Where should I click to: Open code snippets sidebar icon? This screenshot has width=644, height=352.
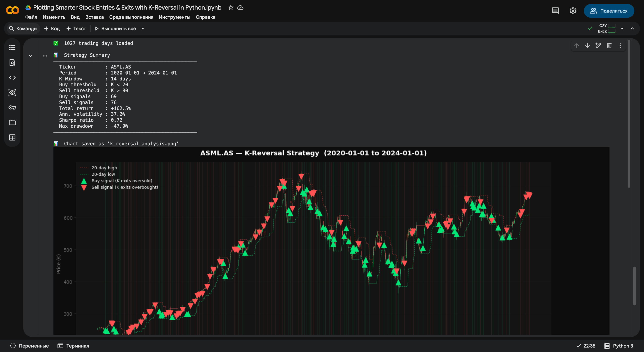pyautogui.click(x=12, y=78)
